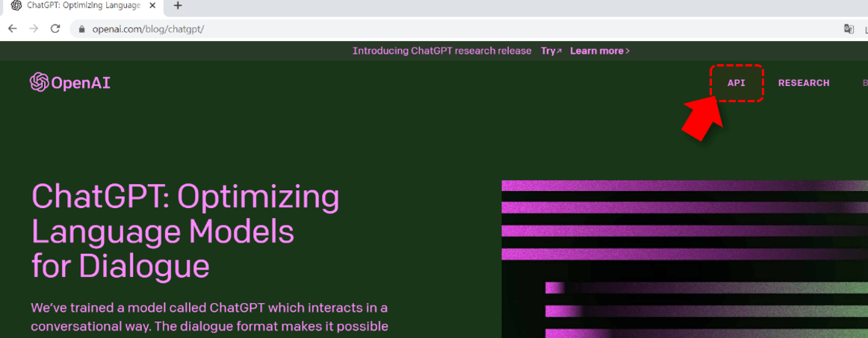Click the browser back arrow
This screenshot has height=338, width=868.
pyautogui.click(x=12, y=29)
